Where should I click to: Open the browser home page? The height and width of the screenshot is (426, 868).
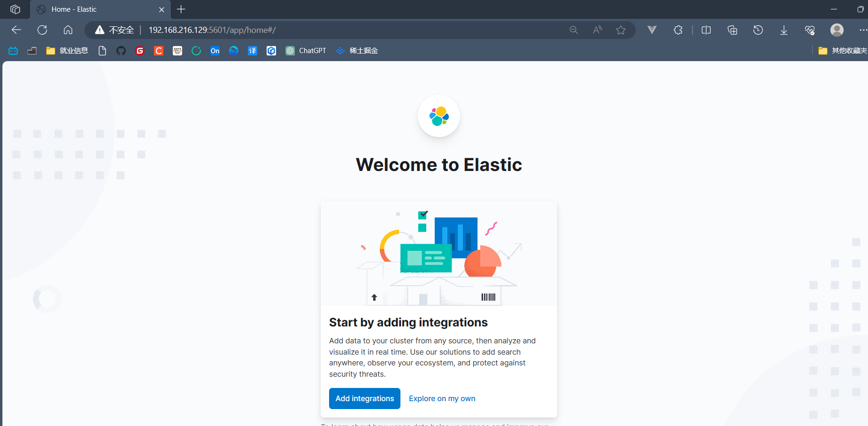[68, 30]
